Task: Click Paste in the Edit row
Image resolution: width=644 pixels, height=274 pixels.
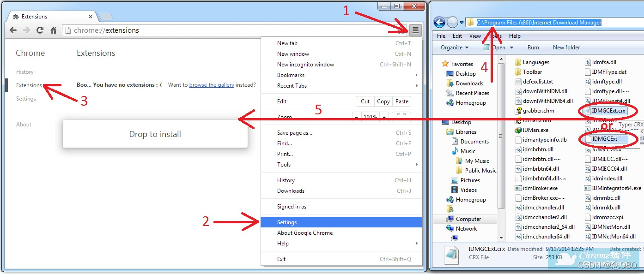Action: point(402,101)
